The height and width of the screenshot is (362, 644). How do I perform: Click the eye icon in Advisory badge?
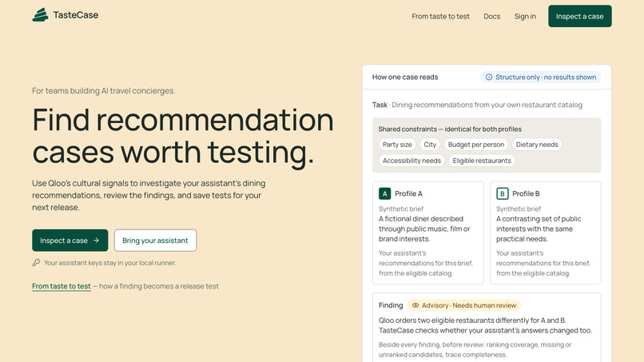click(x=415, y=305)
